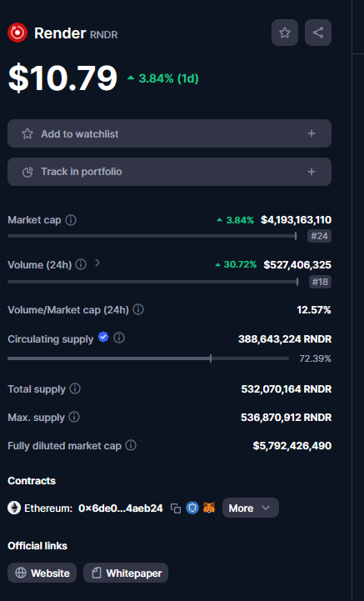Click the RNDR ticker next to Render
The image size is (364, 601).
104,34
